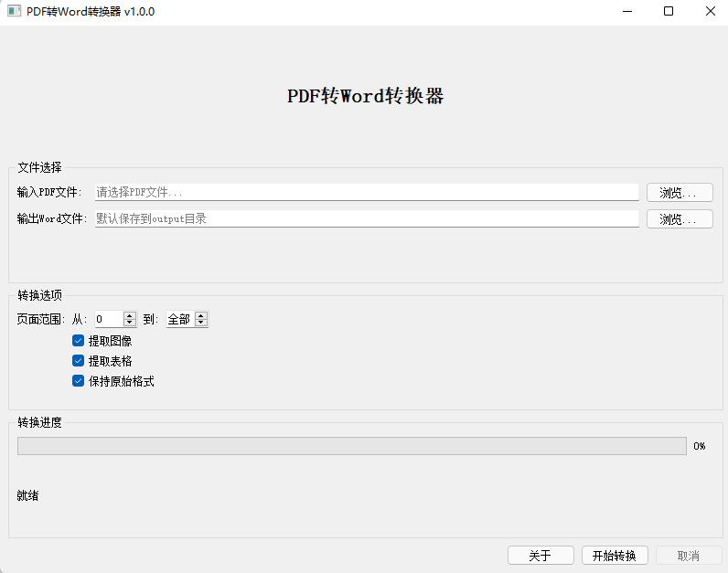The image size is (728, 573).
Task: Focus the output Word file path field
Action: point(367,218)
